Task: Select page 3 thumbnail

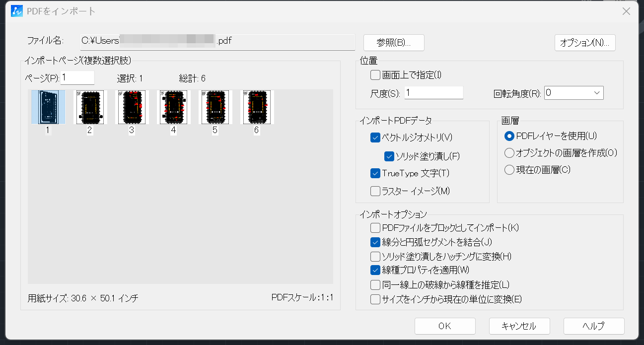Action: pyautogui.click(x=132, y=107)
